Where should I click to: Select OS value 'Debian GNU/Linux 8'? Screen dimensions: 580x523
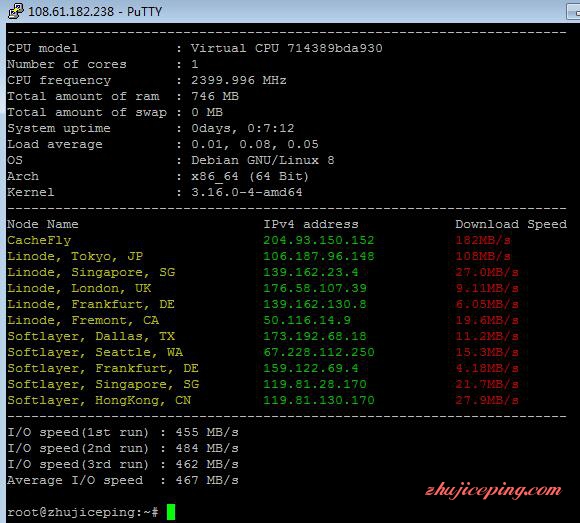click(x=263, y=160)
